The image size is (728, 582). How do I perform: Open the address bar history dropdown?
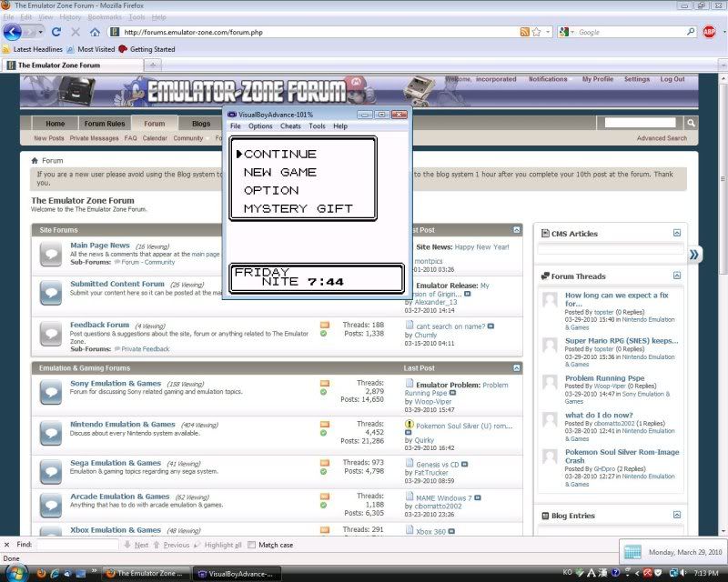(x=548, y=32)
